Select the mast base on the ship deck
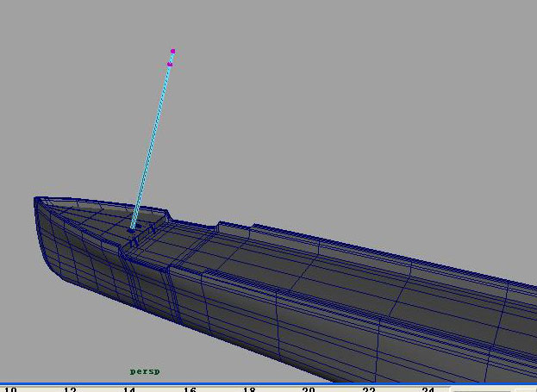 pos(131,231)
